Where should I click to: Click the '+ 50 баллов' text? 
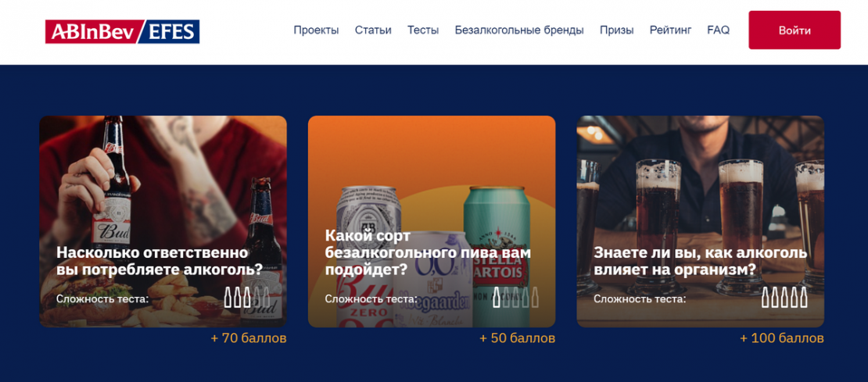(517, 337)
